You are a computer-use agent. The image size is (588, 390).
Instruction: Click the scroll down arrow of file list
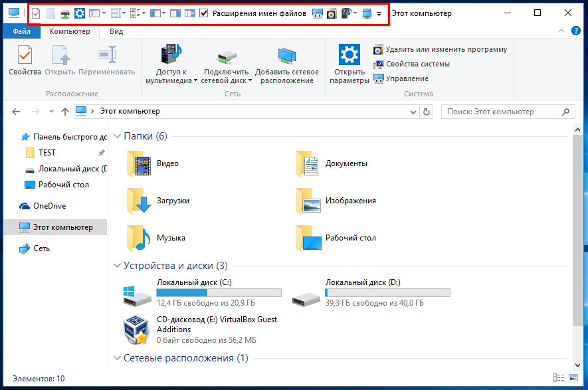[x=577, y=365]
